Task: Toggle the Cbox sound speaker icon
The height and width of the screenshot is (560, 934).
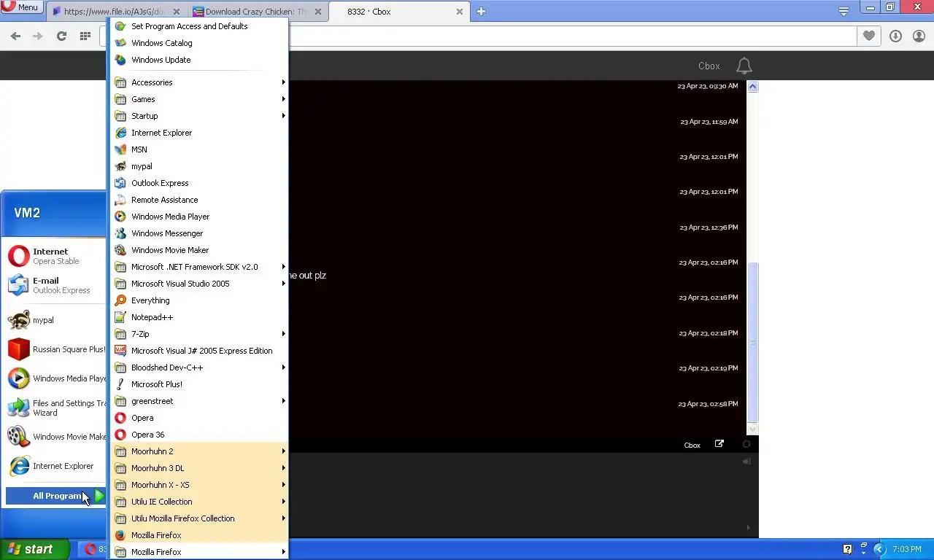Action: pyautogui.click(x=746, y=462)
